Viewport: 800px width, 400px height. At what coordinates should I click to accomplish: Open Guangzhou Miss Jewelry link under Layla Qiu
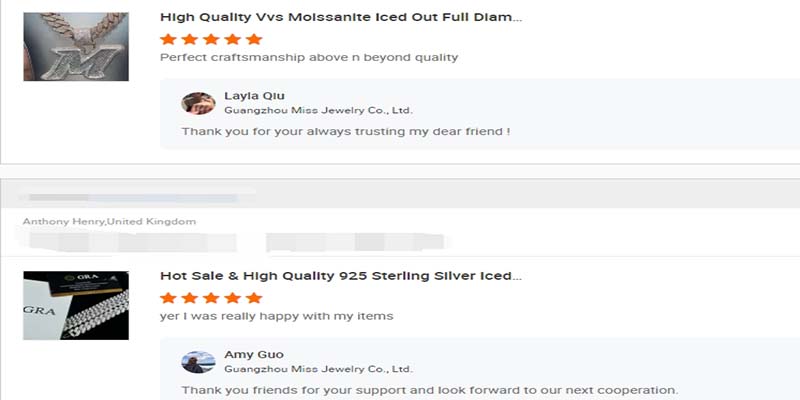click(x=318, y=110)
